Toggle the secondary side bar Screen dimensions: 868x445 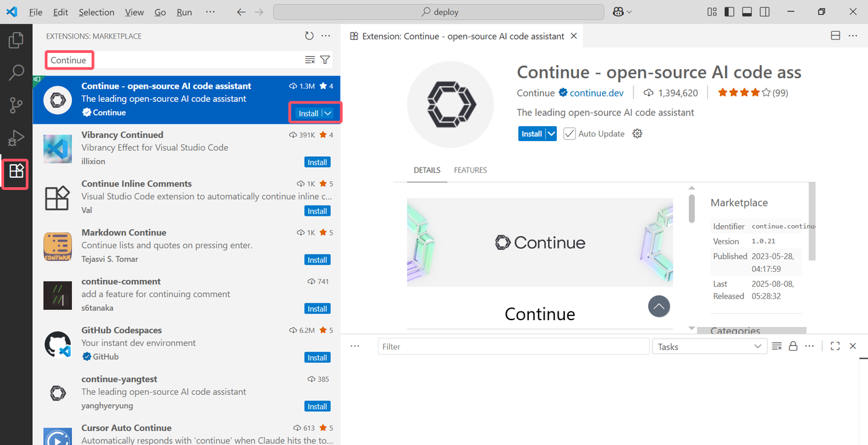tap(765, 12)
